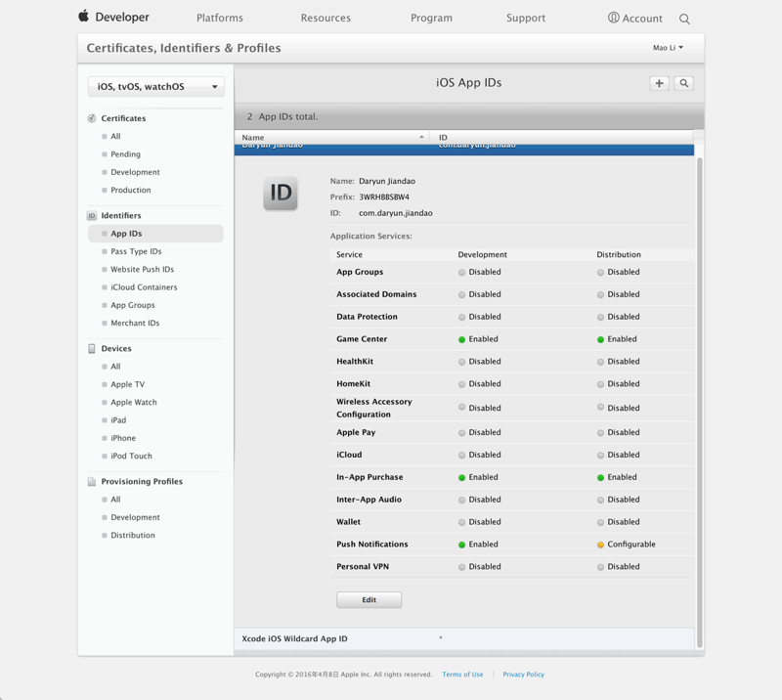
Task: Show All devices
Action: pos(115,367)
